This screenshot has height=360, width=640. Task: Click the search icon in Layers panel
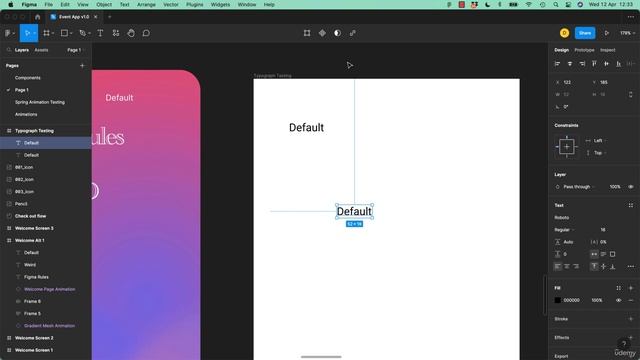[9, 50]
